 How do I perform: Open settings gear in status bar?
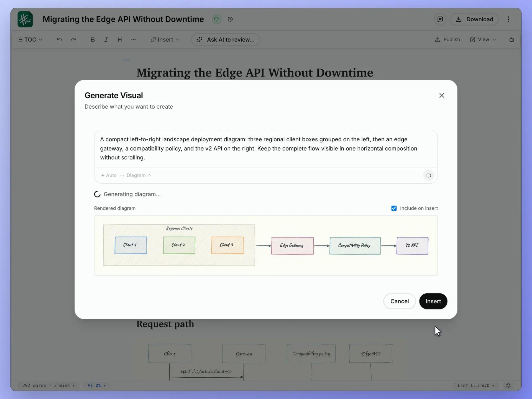[x=508, y=385]
